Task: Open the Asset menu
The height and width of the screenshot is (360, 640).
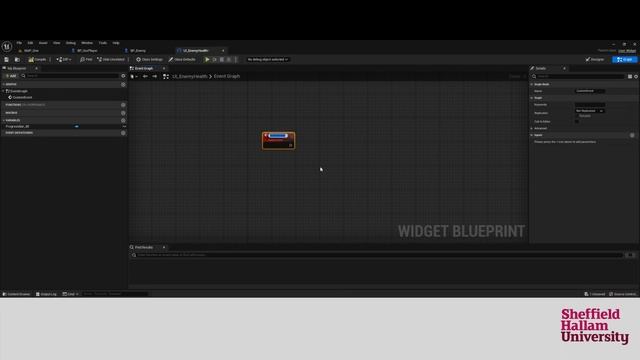Action: coord(43,43)
